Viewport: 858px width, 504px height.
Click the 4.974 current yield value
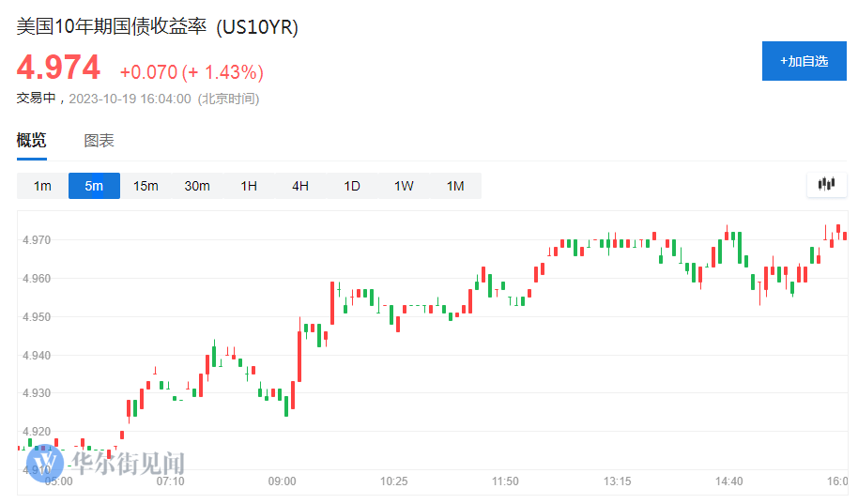click(x=58, y=69)
